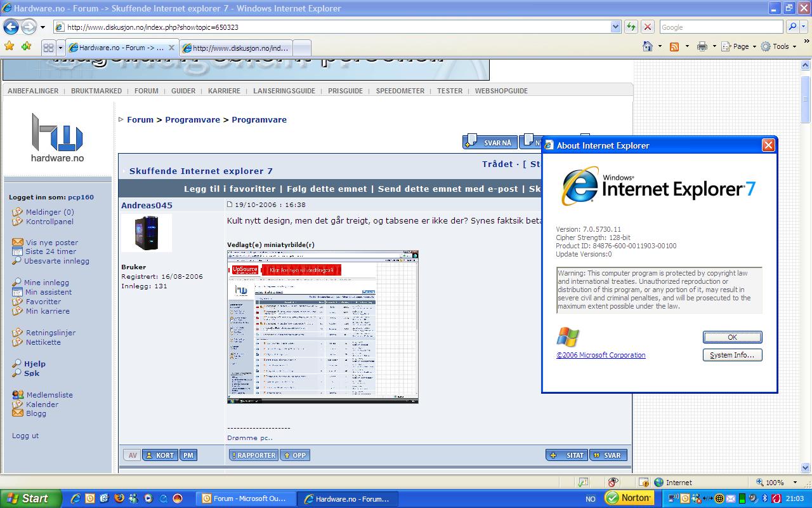Image resolution: width=812 pixels, height=508 pixels.
Task: Click the Print icon
Action: (702, 46)
